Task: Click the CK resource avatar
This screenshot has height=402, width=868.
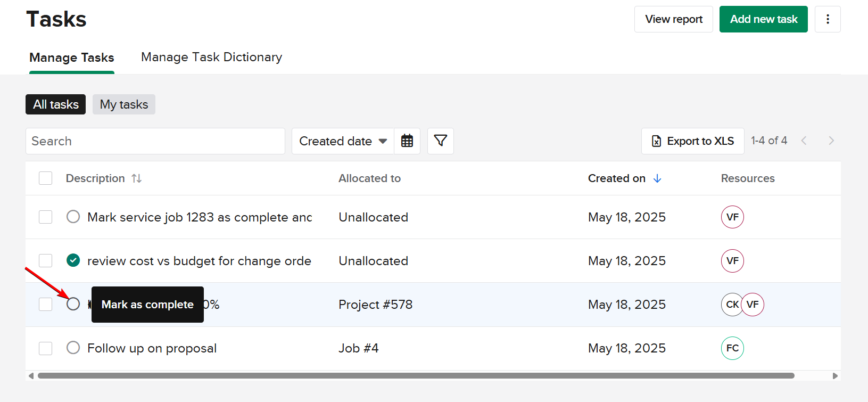Action: (x=731, y=305)
